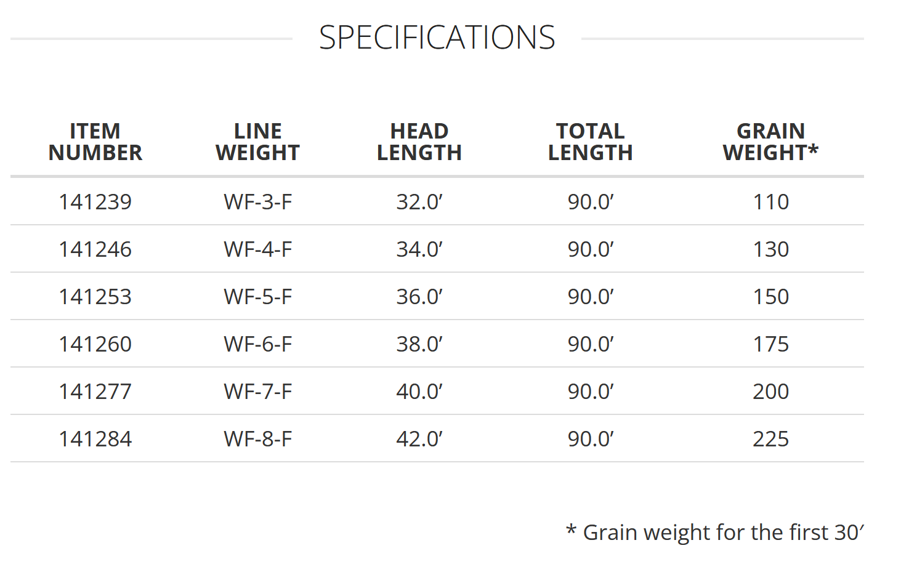Click the grain weight value 225
The image size is (901, 588).
pos(770,439)
